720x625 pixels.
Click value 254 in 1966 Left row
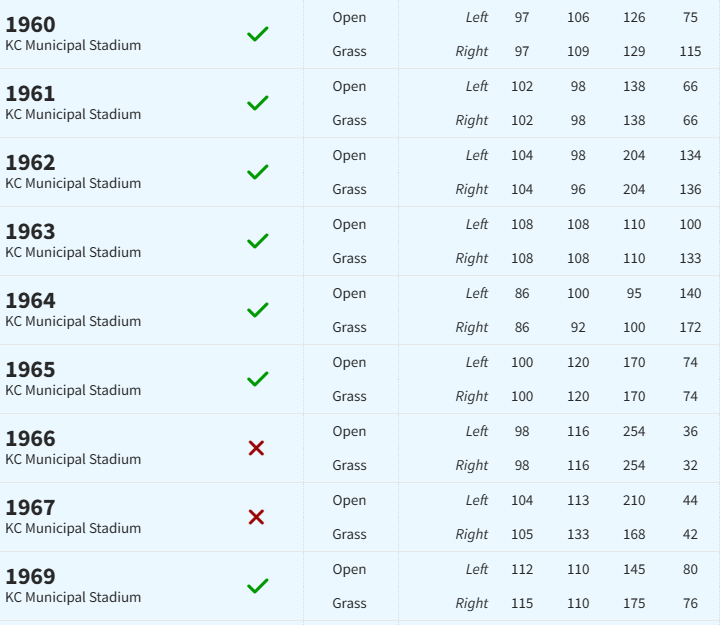(634, 431)
